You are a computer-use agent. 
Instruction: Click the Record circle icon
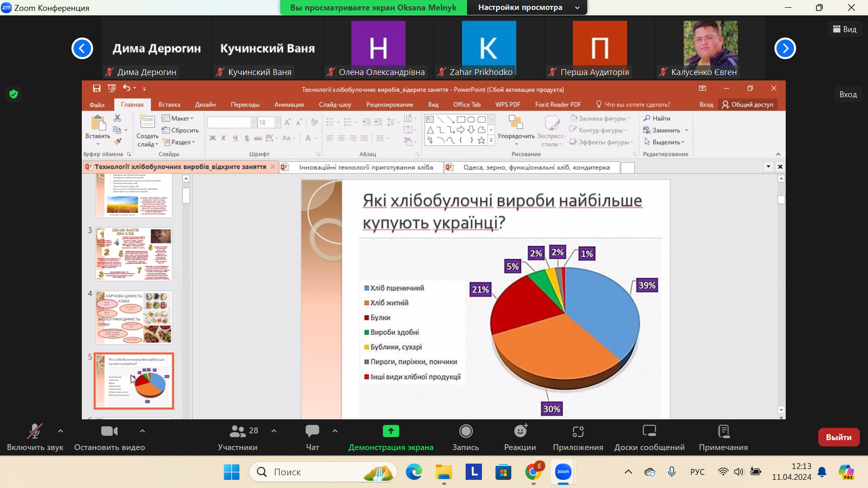pyautogui.click(x=466, y=432)
